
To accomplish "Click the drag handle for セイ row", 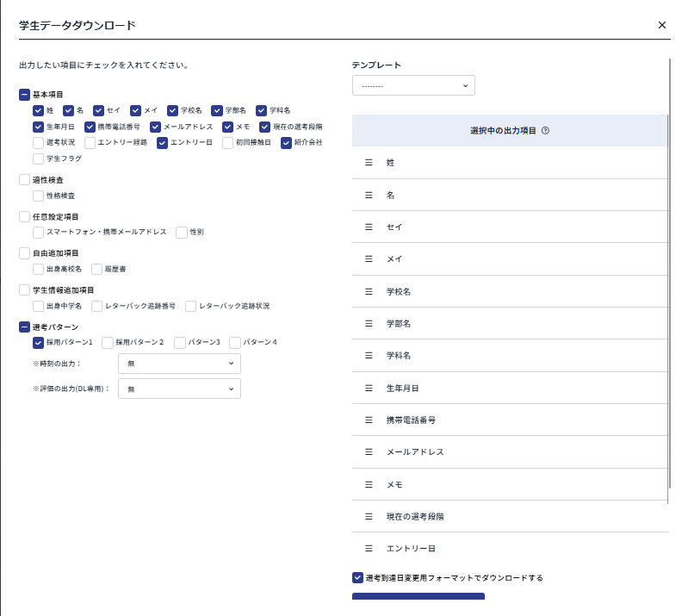I will pos(369,227).
